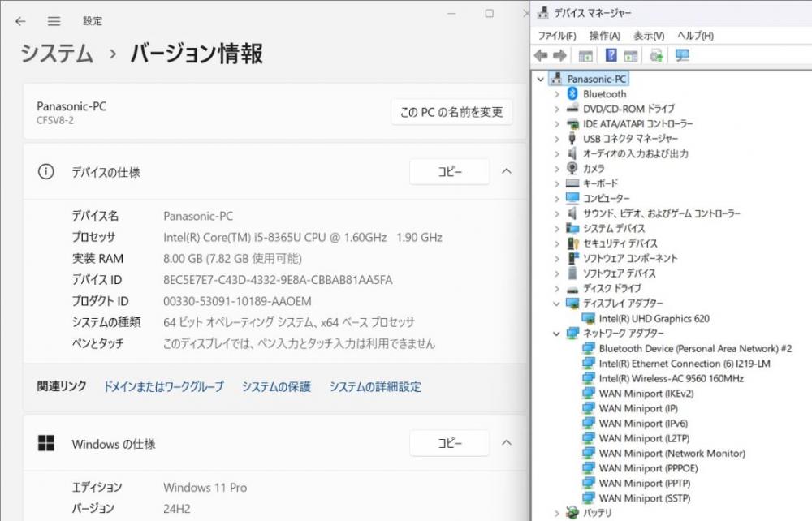Collapse the ネットワーク アダプター category
The width and height of the screenshot is (812, 521).
(557, 334)
